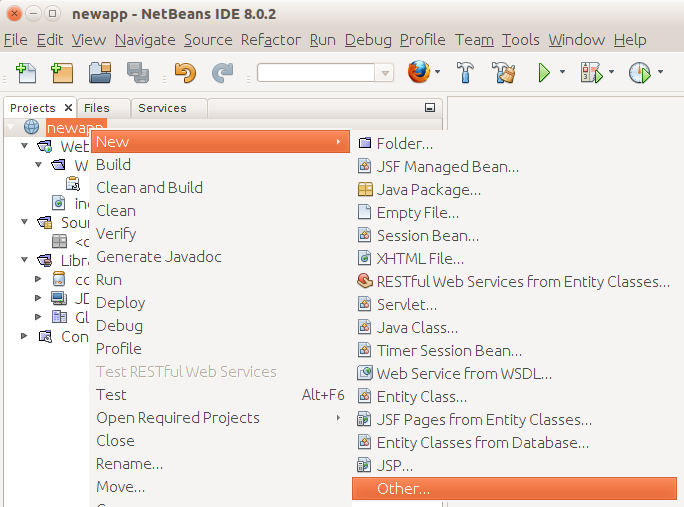Screen dimensions: 684x507
Task: Select the Test entry with Alt+F6 shortcut
Action: pyautogui.click(x=220, y=394)
